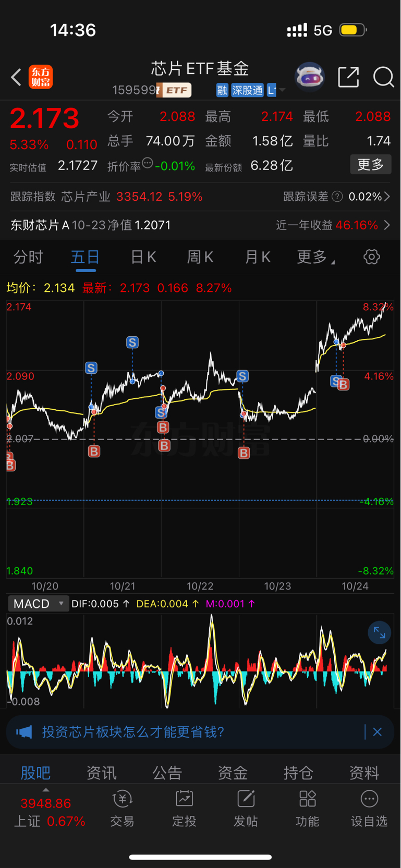Tap the megaphone announcement icon
This screenshot has height=868, width=401.
coord(24,732)
